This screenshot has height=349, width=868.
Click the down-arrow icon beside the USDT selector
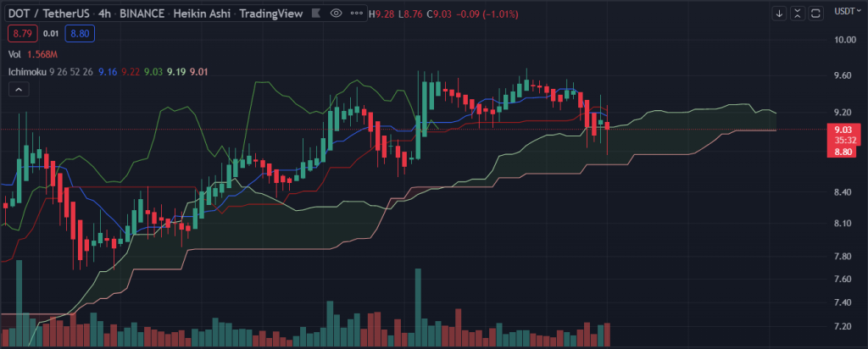tap(780, 14)
